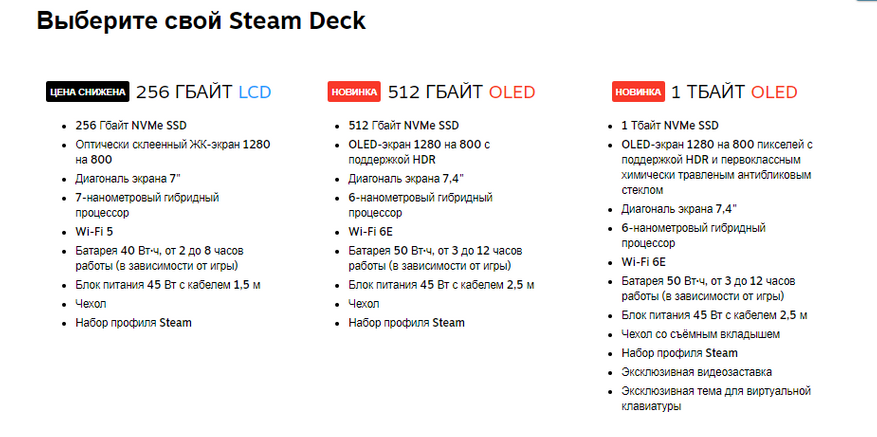Click 'Эксклюзивная тема для виртуальной клавиатуры' item
877x437 pixels.
[714, 398]
